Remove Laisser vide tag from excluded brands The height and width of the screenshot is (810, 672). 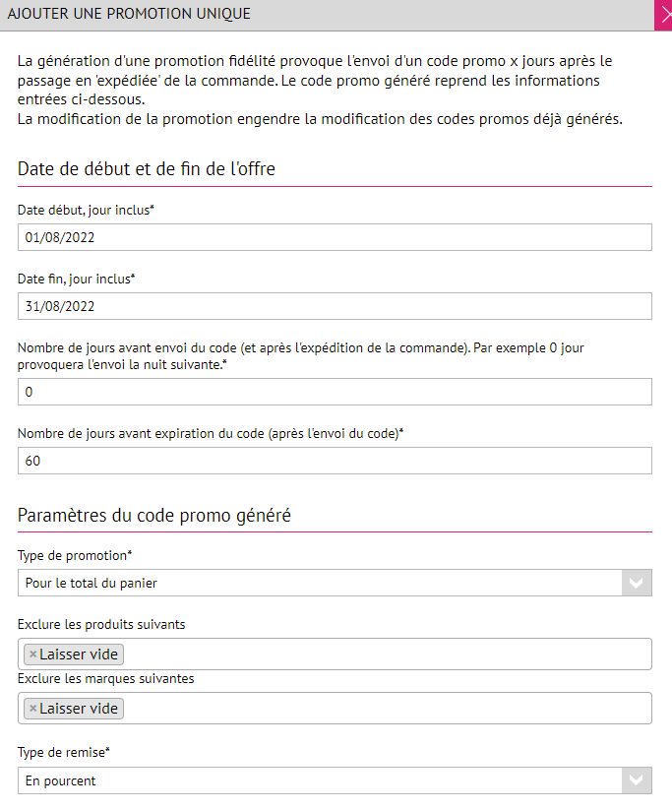[x=32, y=709]
